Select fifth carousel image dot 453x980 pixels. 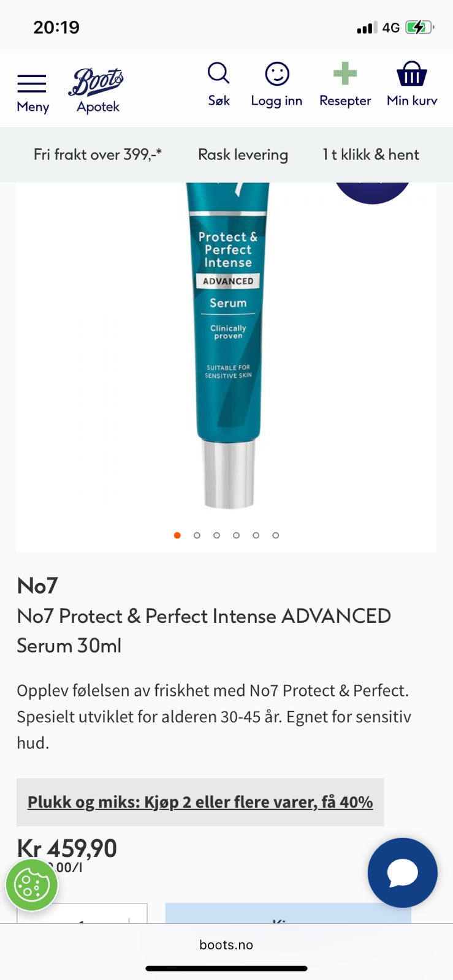pyautogui.click(x=256, y=535)
